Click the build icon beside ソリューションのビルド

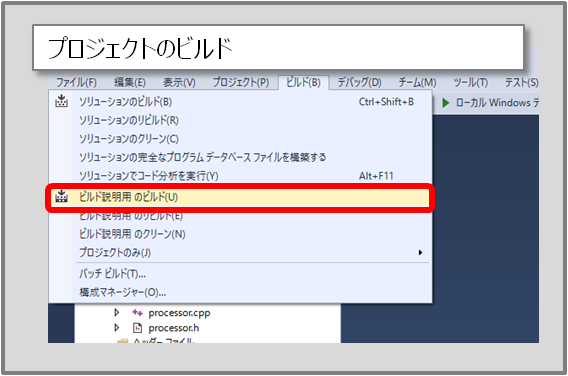click(61, 101)
